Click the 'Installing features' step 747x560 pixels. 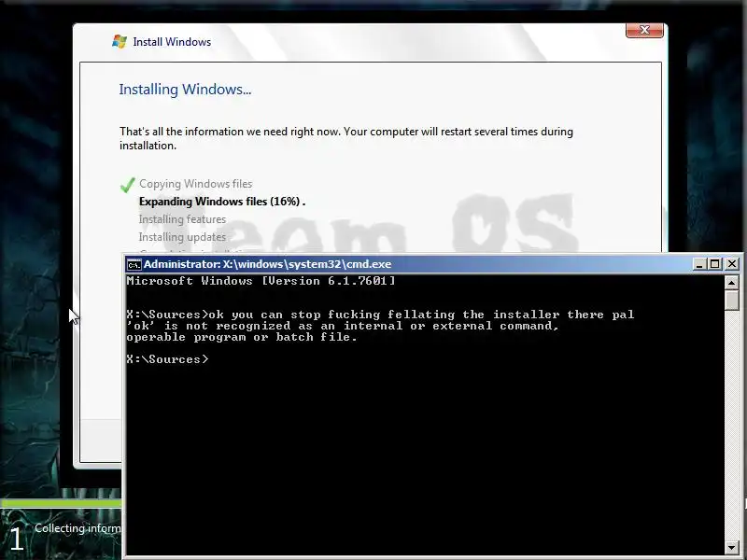[x=182, y=219]
